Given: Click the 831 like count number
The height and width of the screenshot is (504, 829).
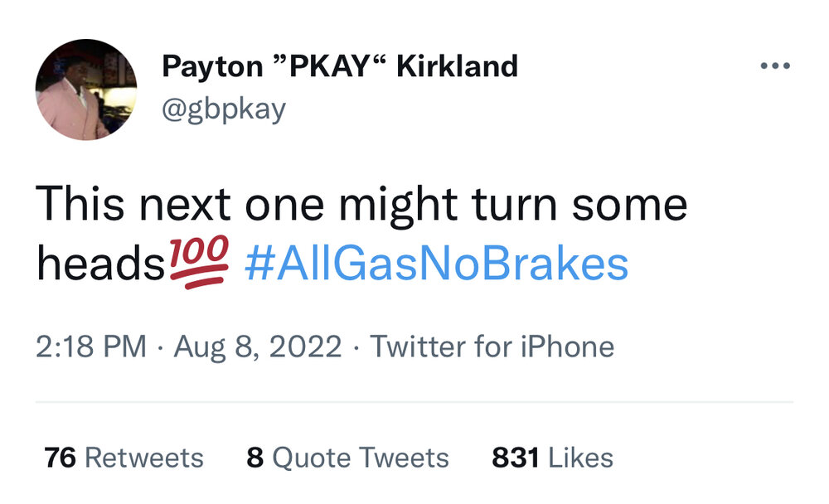Looking at the screenshot, I should (x=515, y=458).
